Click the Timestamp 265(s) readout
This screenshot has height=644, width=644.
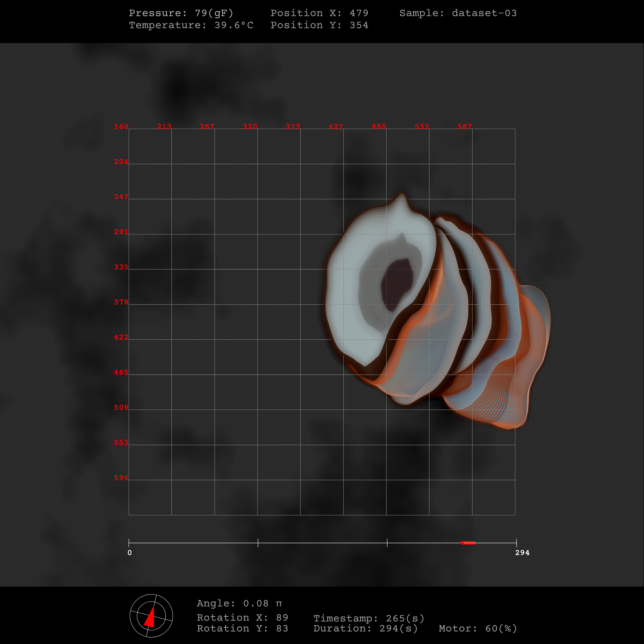click(x=369, y=618)
